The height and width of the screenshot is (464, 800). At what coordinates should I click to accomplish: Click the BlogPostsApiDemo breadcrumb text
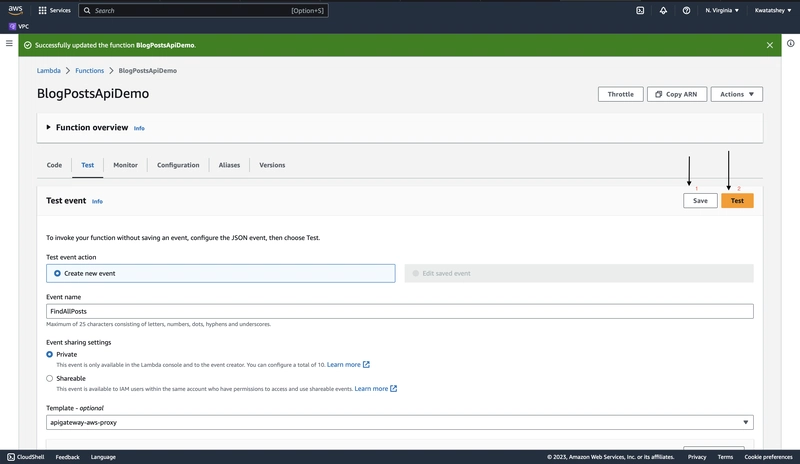[147, 70]
